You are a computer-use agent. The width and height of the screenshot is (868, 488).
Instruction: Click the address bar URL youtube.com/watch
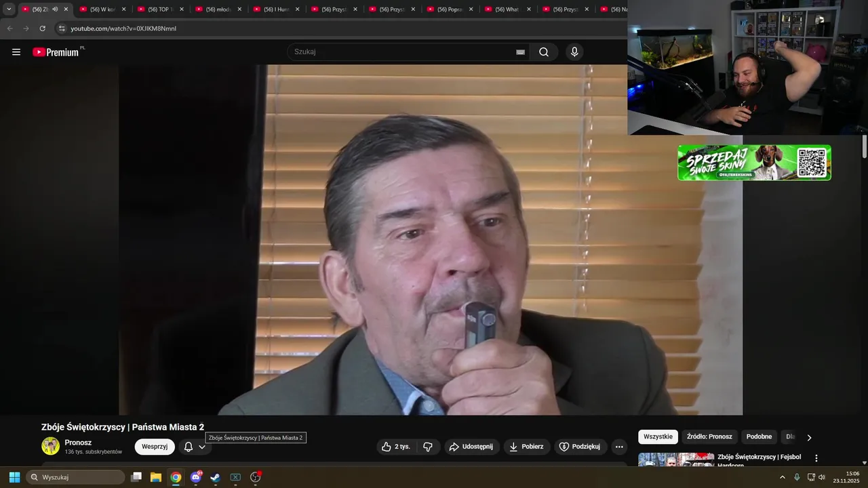click(x=123, y=28)
